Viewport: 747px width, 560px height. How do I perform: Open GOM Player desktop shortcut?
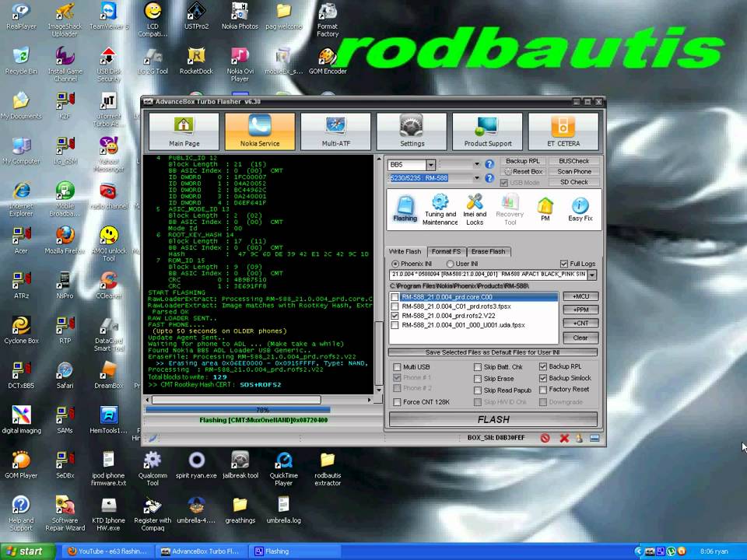[x=21, y=464]
